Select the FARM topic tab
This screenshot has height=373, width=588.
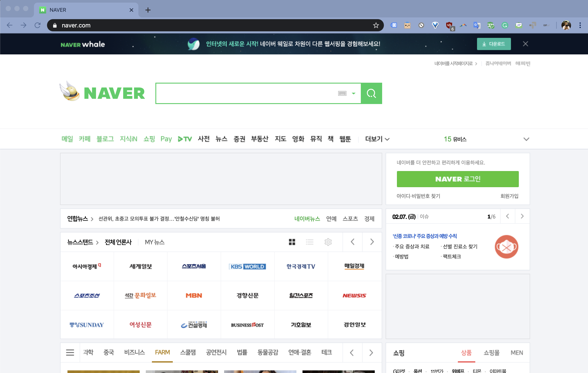162,352
